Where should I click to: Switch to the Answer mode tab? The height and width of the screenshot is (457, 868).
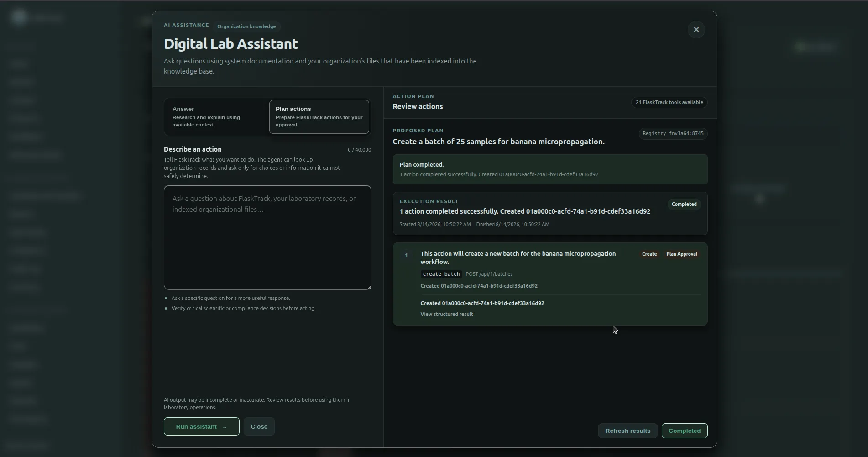coord(217,117)
